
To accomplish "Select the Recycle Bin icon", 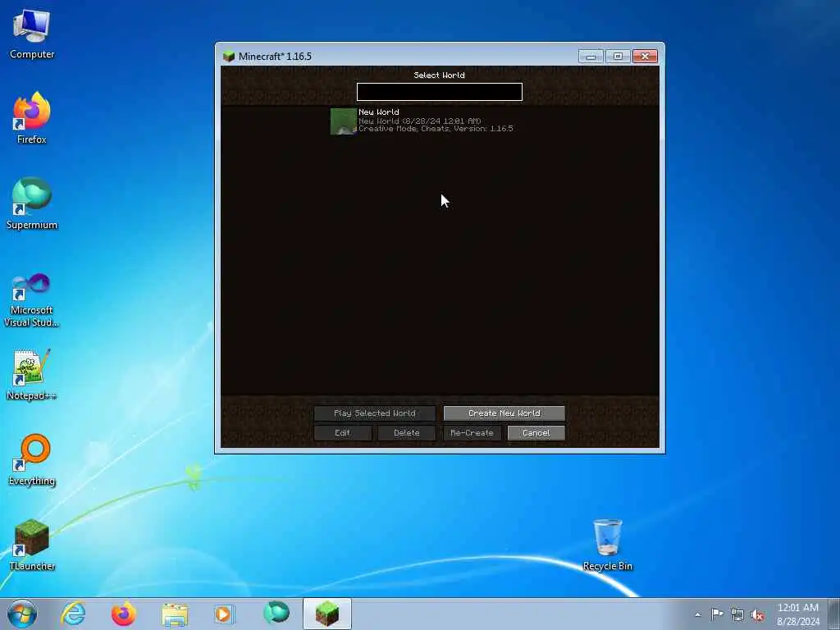I will (x=608, y=545).
